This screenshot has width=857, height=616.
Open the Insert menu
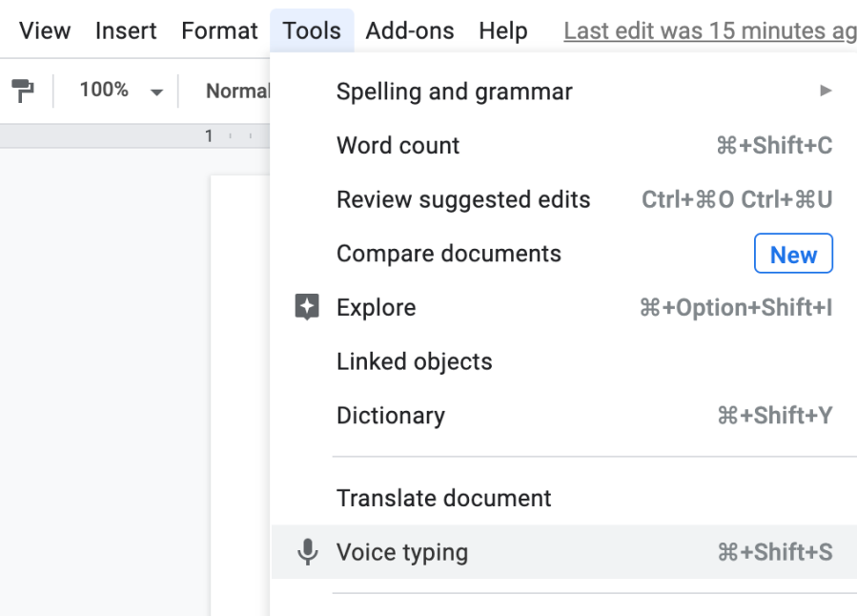126,31
